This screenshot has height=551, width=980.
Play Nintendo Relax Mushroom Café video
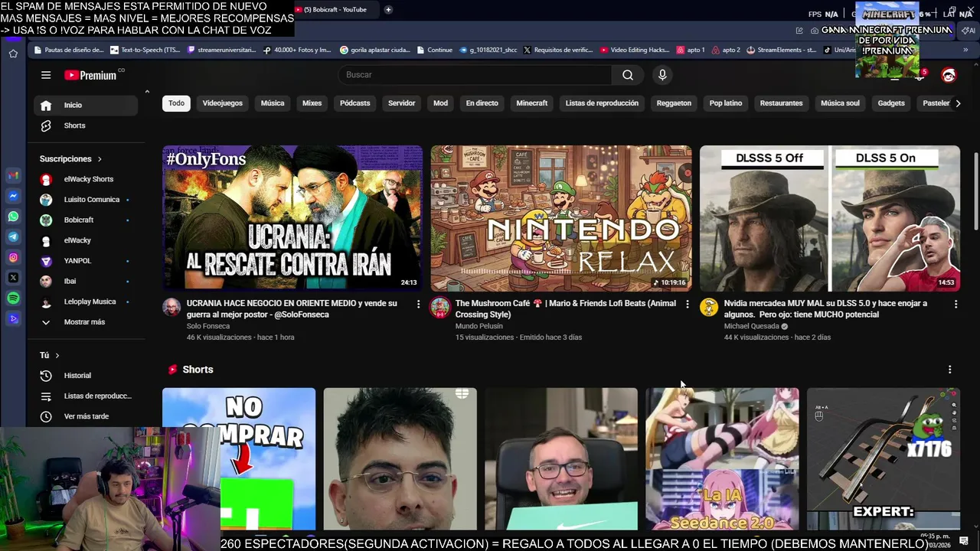pos(561,219)
